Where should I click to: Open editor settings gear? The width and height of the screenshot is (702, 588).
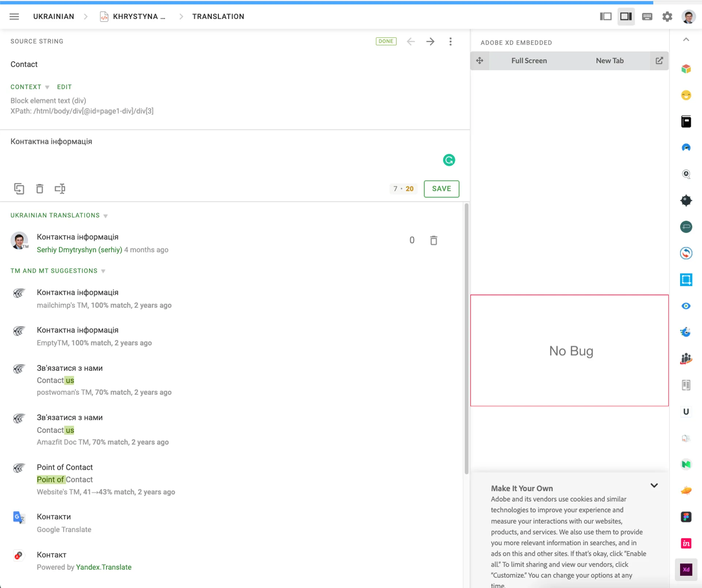click(x=667, y=16)
